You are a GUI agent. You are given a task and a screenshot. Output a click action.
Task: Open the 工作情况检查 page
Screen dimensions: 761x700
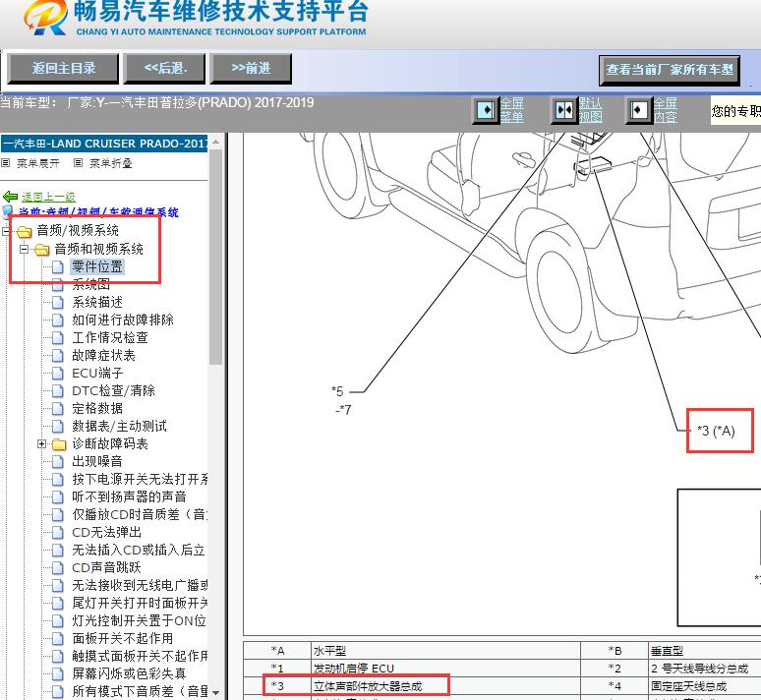tap(110, 337)
